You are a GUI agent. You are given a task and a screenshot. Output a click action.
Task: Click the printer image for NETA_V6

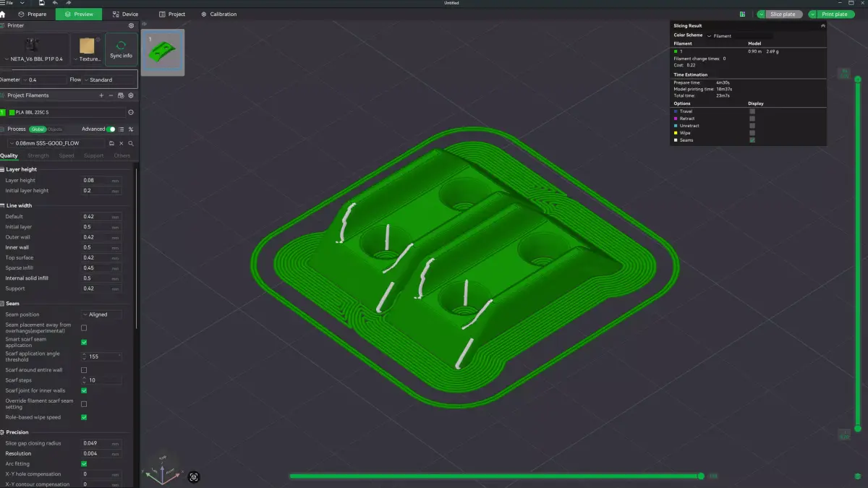33,44
